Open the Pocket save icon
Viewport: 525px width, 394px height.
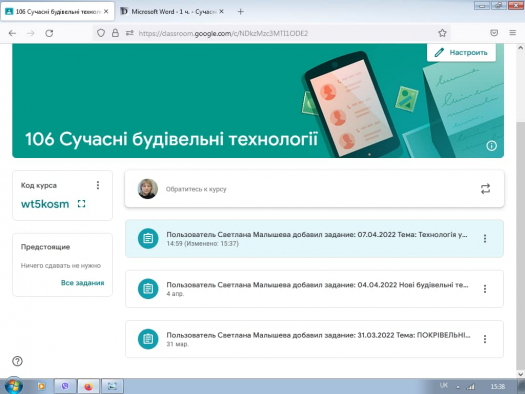tap(494, 33)
